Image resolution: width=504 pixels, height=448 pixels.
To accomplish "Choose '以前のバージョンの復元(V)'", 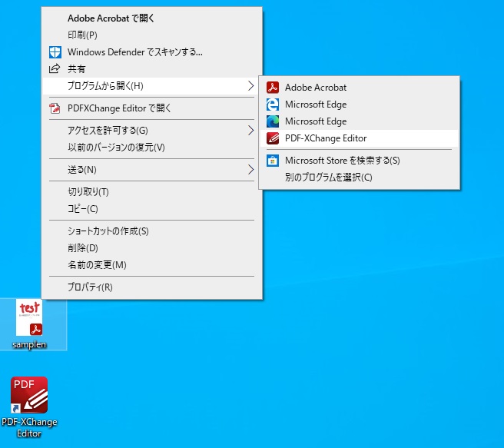I will click(x=151, y=148).
